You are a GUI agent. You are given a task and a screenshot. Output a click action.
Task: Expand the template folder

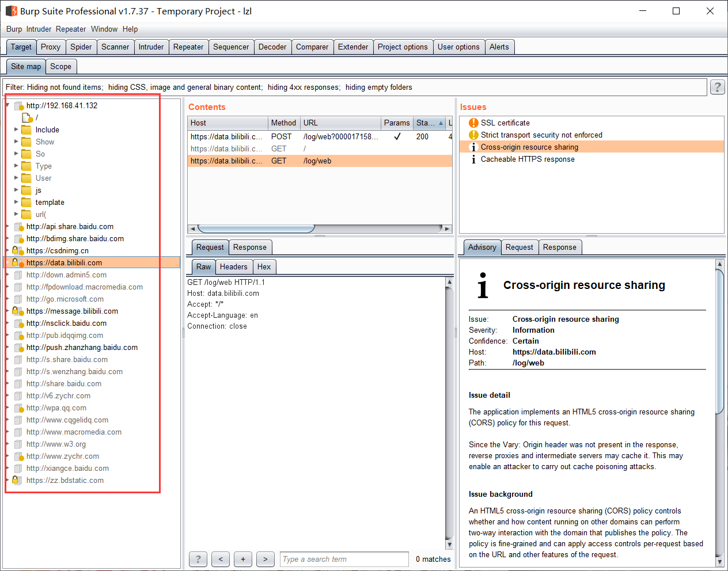click(x=17, y=202)
